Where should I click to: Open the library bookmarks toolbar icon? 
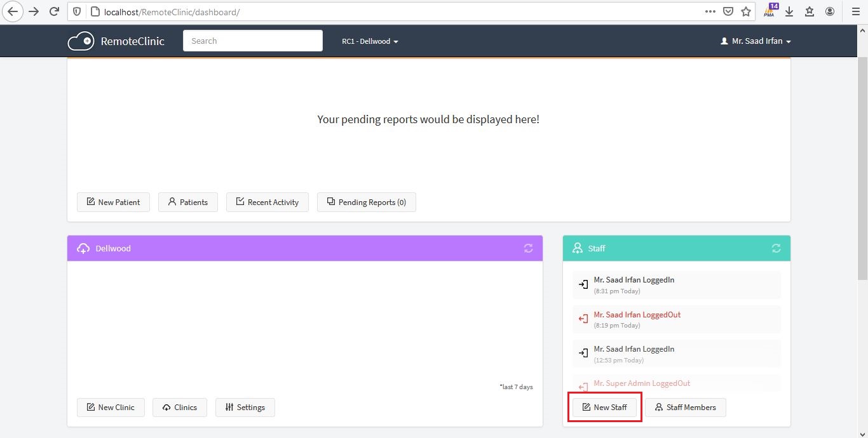coord(810,11)
